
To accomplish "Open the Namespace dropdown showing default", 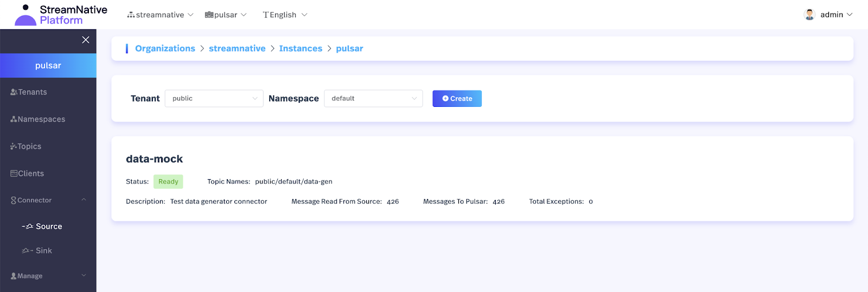I will [x=373, y=98].
